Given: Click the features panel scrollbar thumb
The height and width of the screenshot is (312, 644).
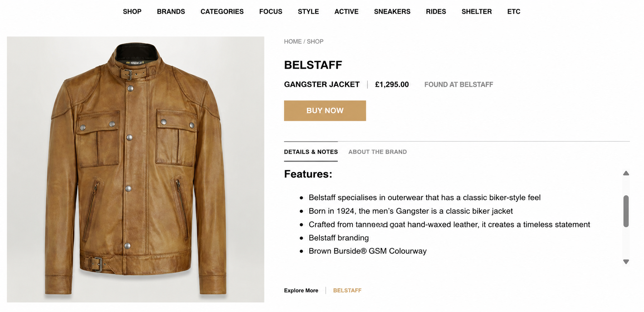Looking at the screenshot, I should coord(626,211).
